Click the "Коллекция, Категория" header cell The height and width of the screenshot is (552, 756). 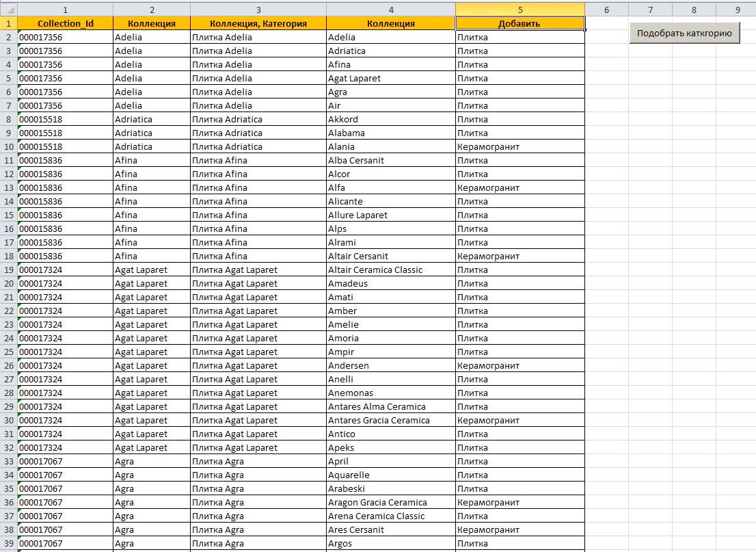pos(258,23)
